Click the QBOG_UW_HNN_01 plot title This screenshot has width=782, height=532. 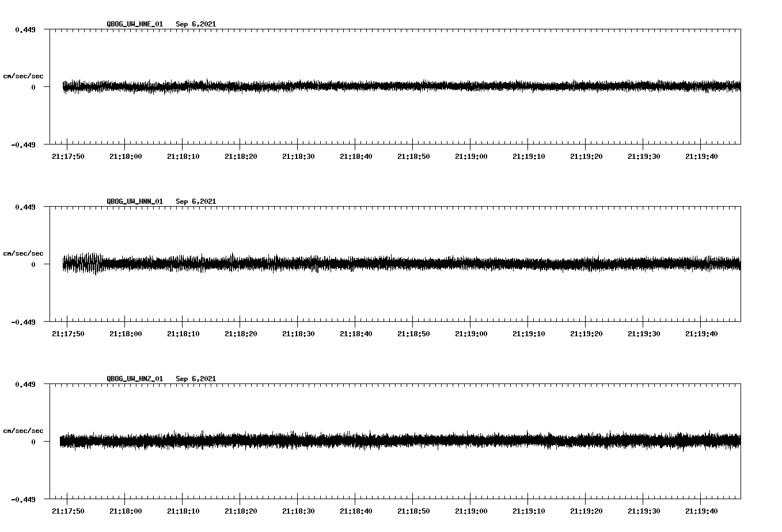[x=135, y=202]
